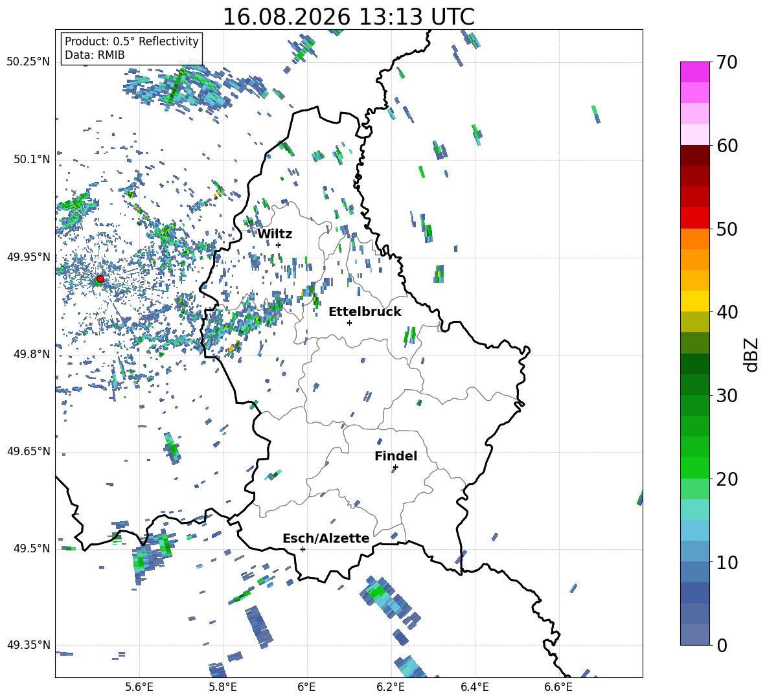Click the Esch/Alzette city label
This screenshot has height=700, width=767.
pos(326,539)
